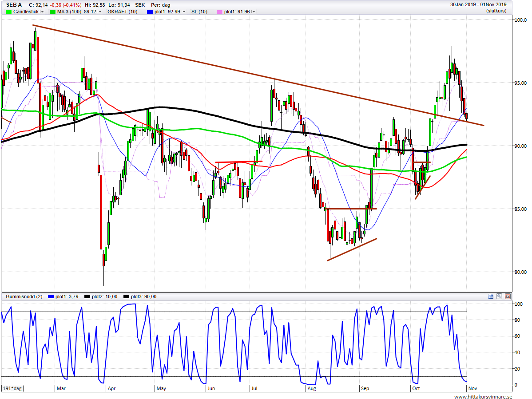
Task: Click the 85.00 price axis label
Action: pyautogui.click(x=521, y=209)
